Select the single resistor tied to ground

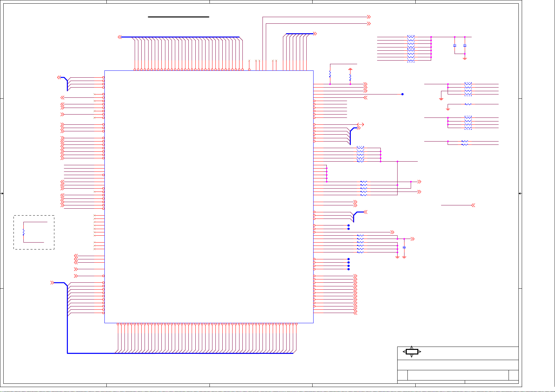(468, 104)
